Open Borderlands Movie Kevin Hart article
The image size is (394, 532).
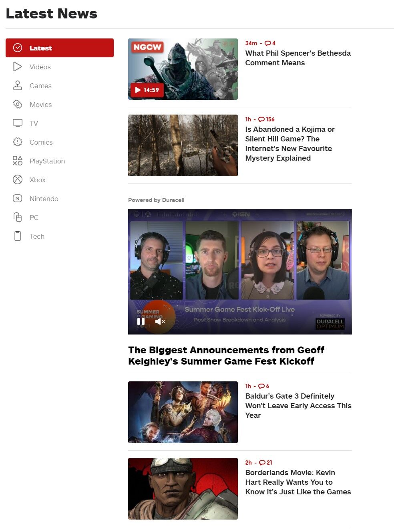298,482
